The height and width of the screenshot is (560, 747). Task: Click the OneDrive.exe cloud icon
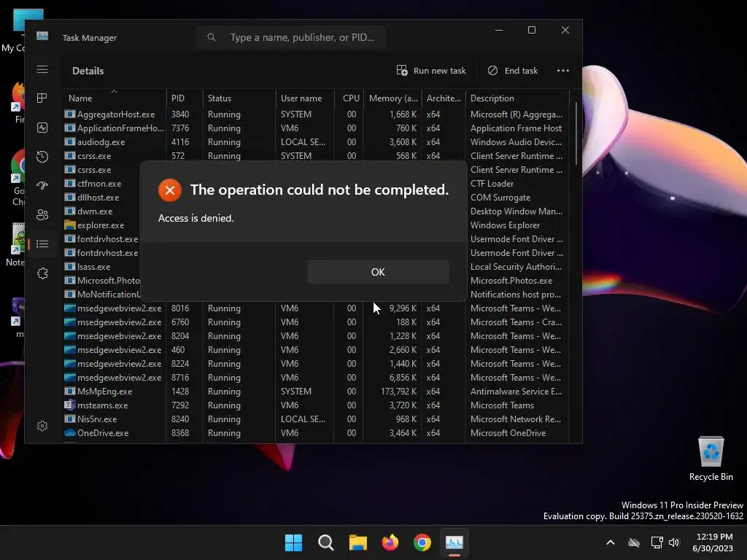click(70, 433)
